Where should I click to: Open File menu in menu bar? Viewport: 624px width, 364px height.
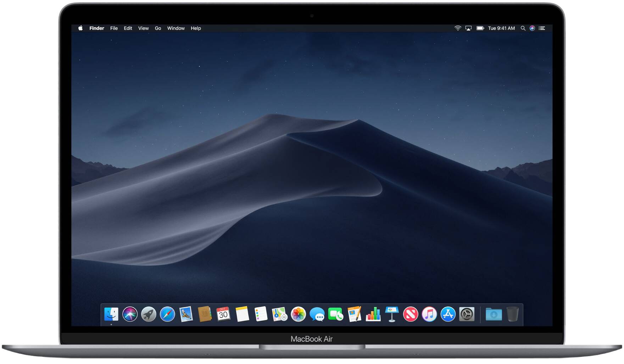(114, 28)
